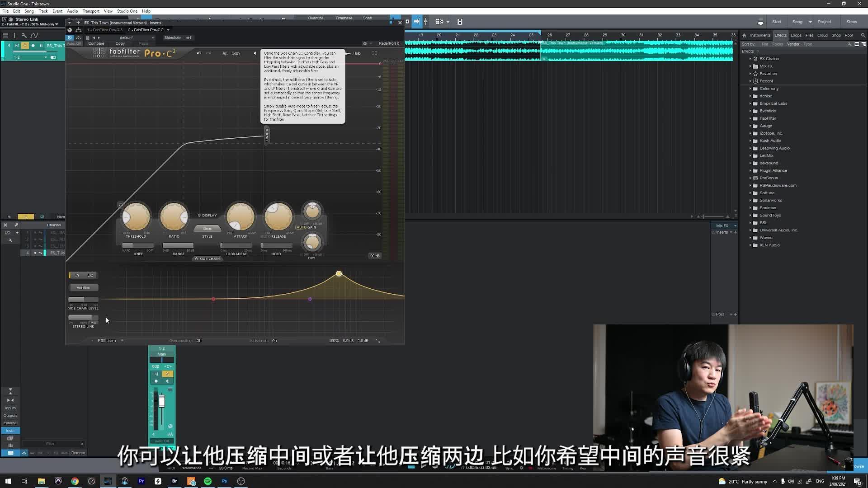The image size is (868, 488).
Task: Click the browser search magnifier icon
Action: coord(863,35)
